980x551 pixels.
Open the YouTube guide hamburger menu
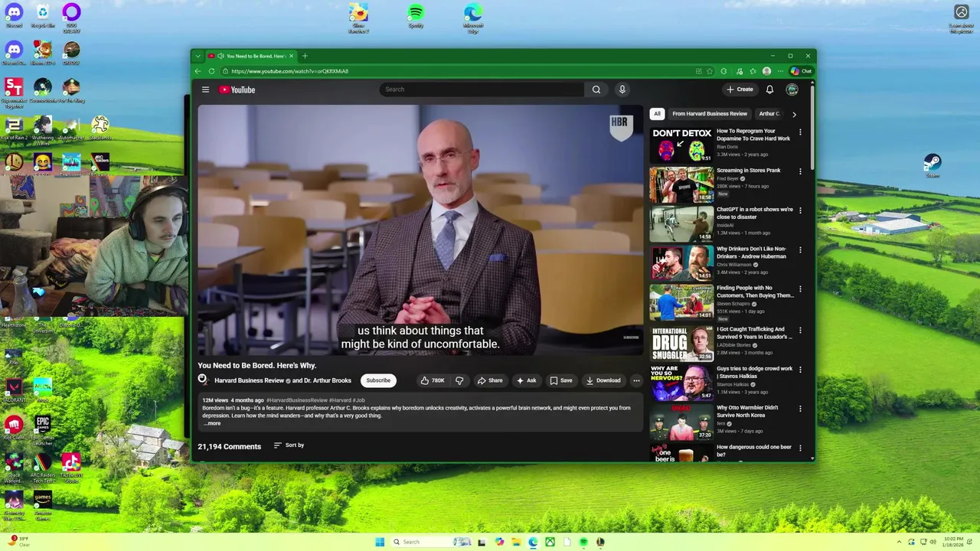(205, 90)
